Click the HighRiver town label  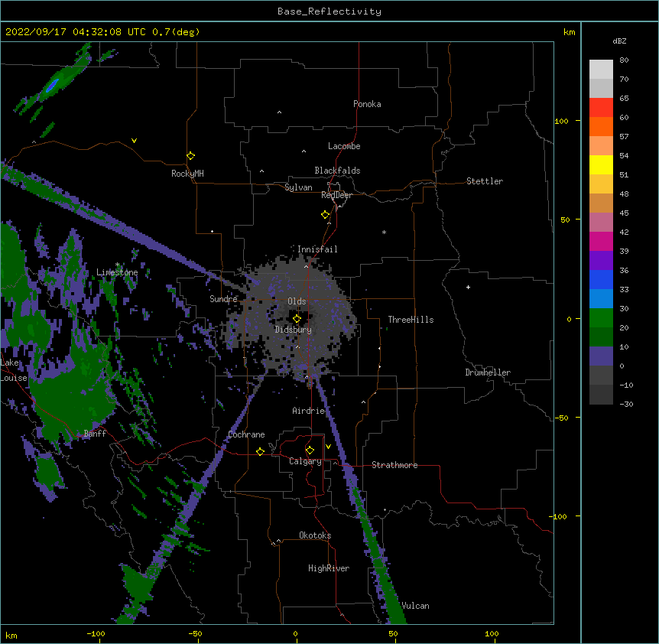tap(329, 568)
